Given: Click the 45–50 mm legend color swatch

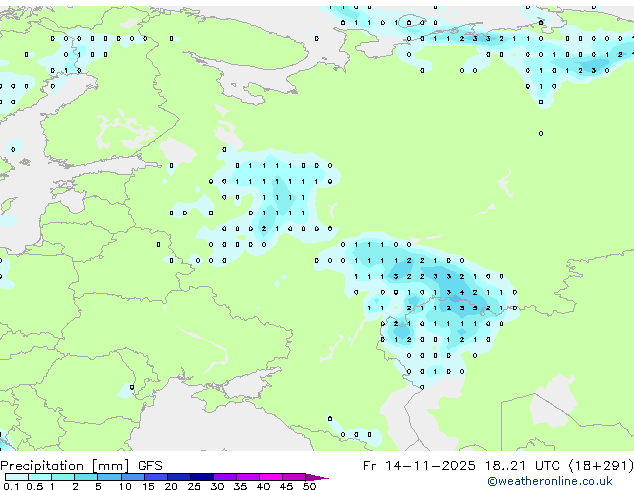Looking at the screenshot, I should tap(294, 477).
